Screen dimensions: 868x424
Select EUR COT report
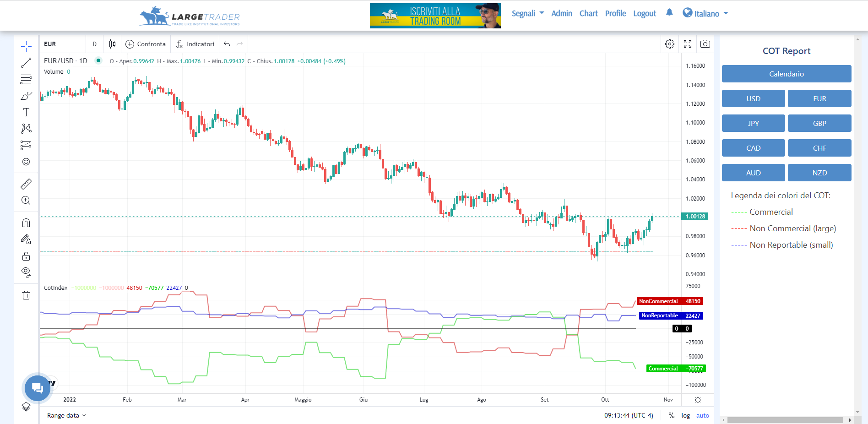(819, 98)
